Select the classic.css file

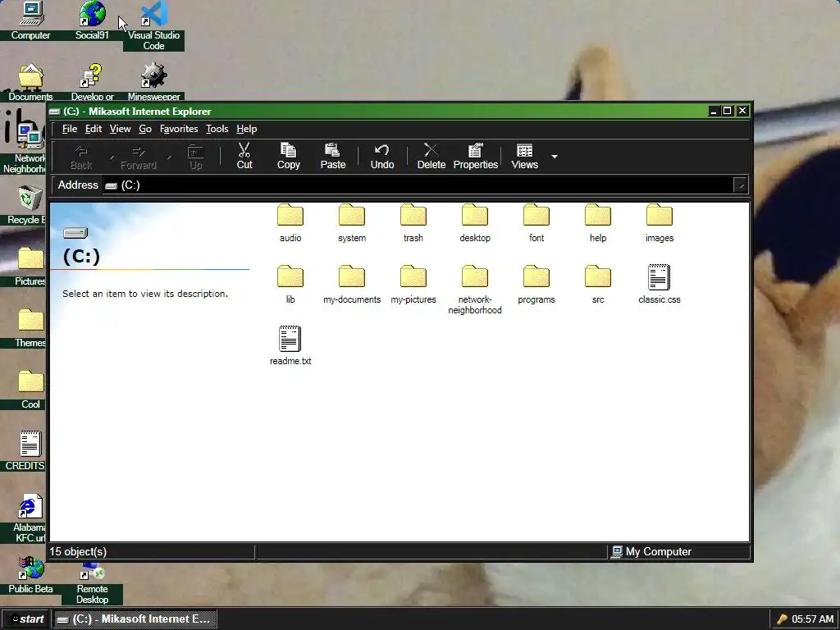pyautogui.click(x=660, y=285)
